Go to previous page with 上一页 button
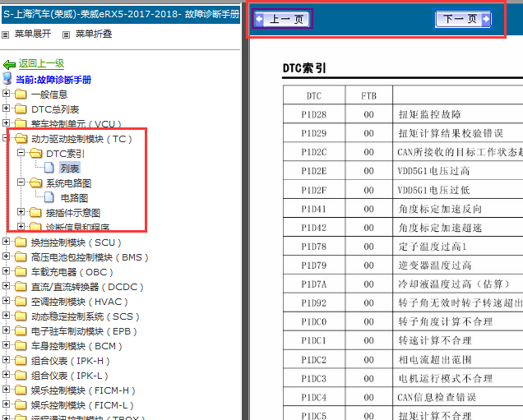 click(282, 19)
